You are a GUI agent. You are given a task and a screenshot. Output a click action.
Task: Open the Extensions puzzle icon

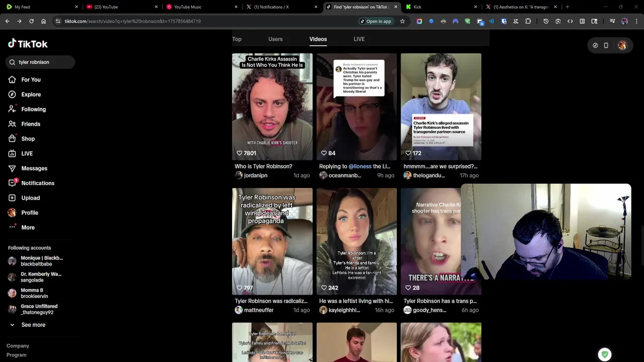tap(528, 21)
